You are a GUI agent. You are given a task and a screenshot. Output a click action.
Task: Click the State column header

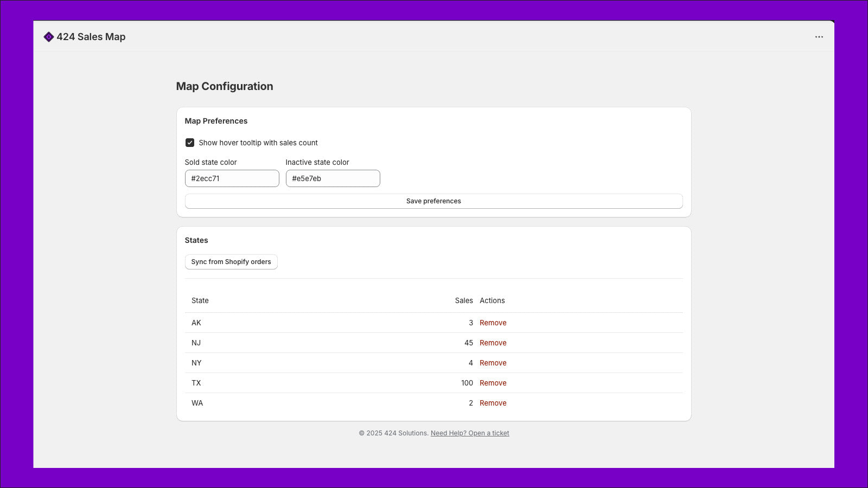[x=200, y=300]
